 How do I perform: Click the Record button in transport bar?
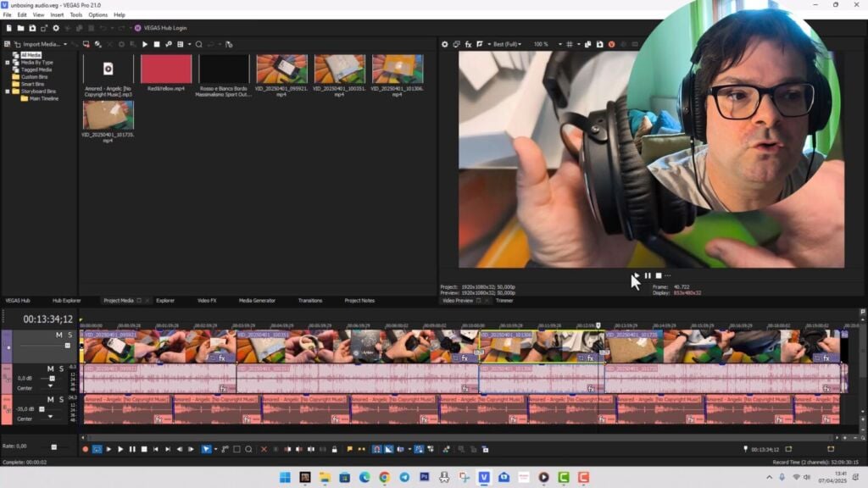tap(86, 449)
